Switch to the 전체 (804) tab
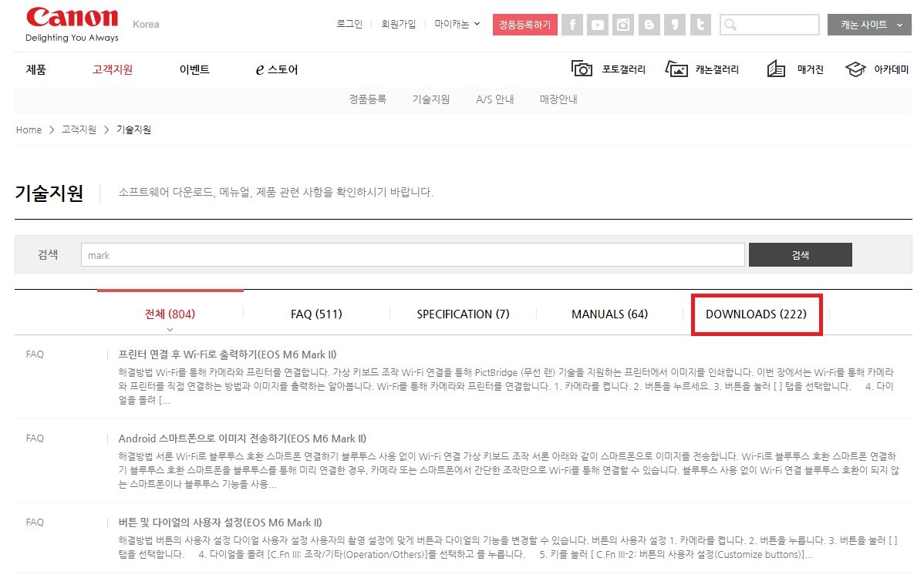The width and height of the screenshot is (924, 578). [170, 314]
